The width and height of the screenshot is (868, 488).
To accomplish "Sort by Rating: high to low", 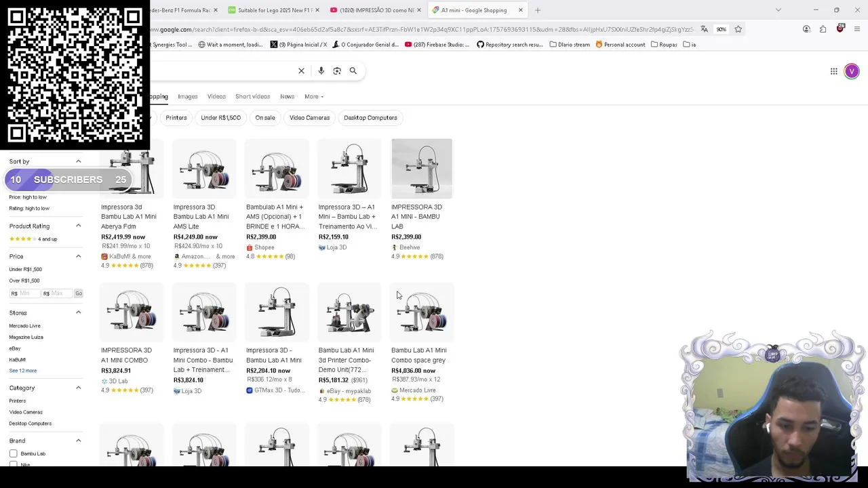I will click(x=29, y=209).
